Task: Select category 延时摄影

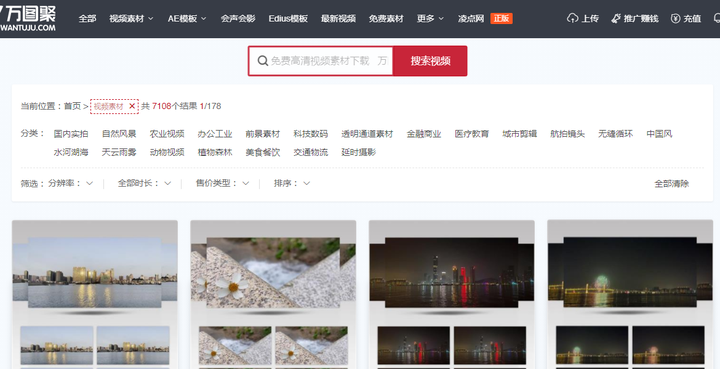Action: pos(359,152)
